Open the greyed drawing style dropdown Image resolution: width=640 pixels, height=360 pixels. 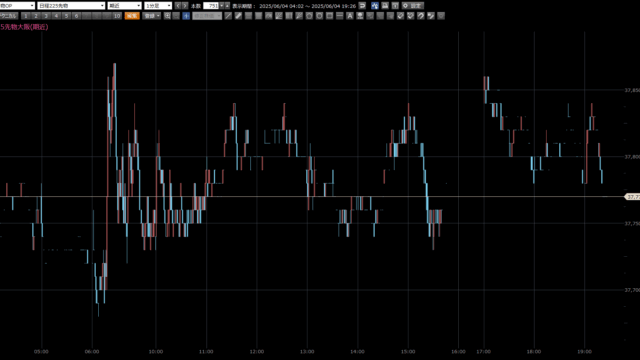tap(207, 16)
